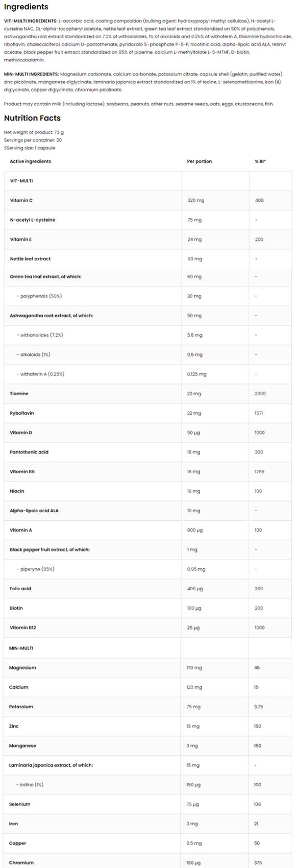Viewport: 296px width, 868px height.
Task: Click the Chromium row label
Action: click(21, 863)
